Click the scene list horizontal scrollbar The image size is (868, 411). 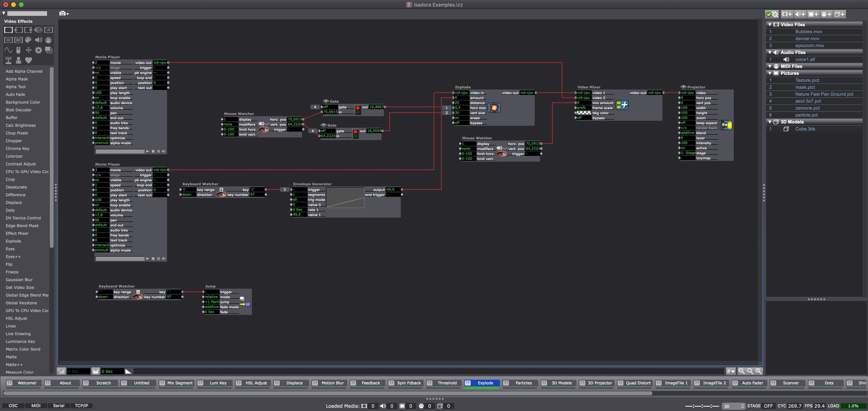click(x=328, y=393)
